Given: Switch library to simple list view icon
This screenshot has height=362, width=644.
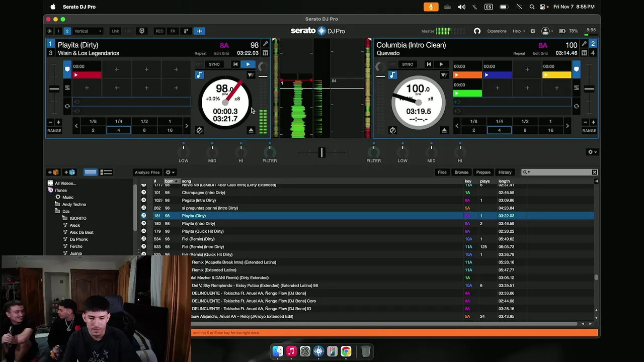Looking at the screenshot, I should pyautogui.click(x=91, y=172).
